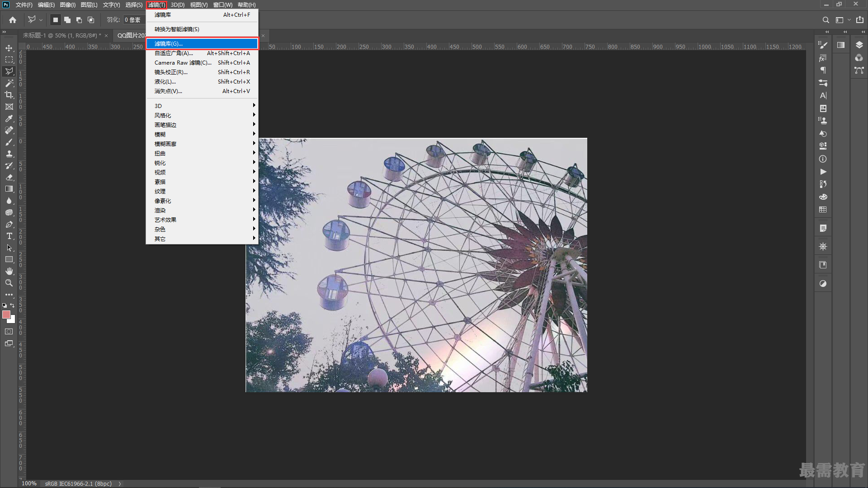868x488 pixels.
Task: Open the lasso tool preset dropdown arrow
Action: click(41, 20)
